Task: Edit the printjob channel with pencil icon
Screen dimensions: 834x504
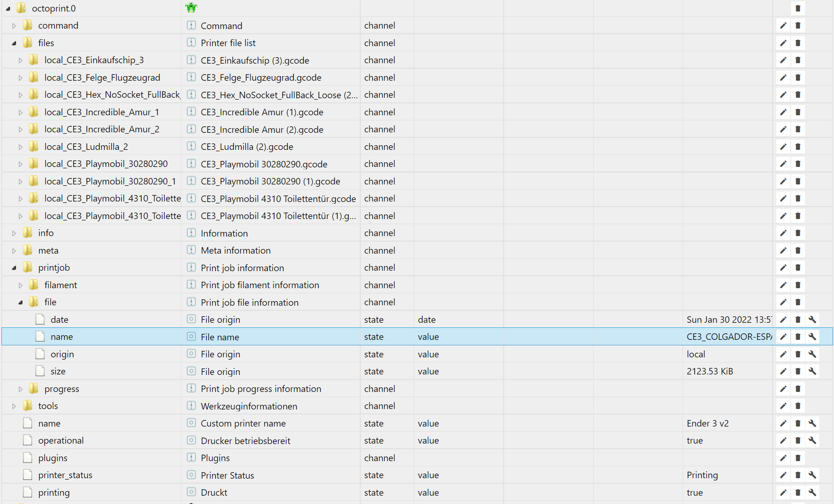Action: click(x=783, y=267)
